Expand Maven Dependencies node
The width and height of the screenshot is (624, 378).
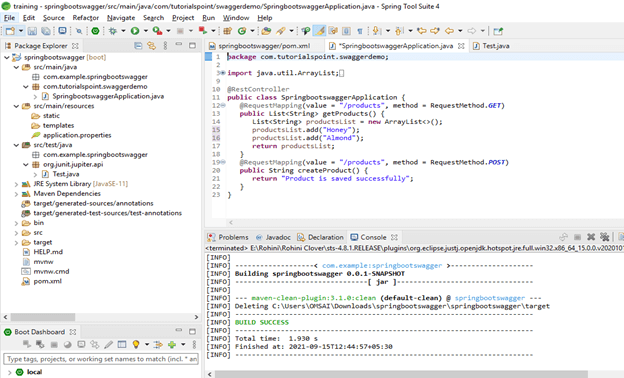[16, 194]
